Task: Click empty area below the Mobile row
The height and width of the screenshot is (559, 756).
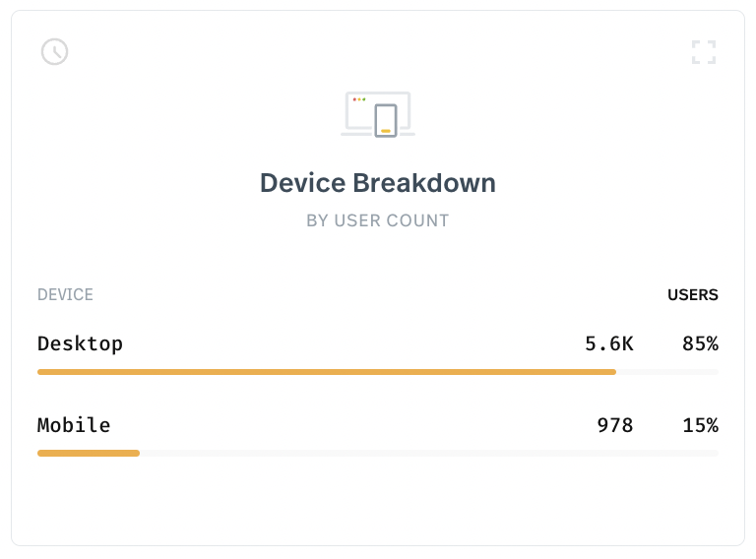Action: pyautogui.click(x=378, y=501)
